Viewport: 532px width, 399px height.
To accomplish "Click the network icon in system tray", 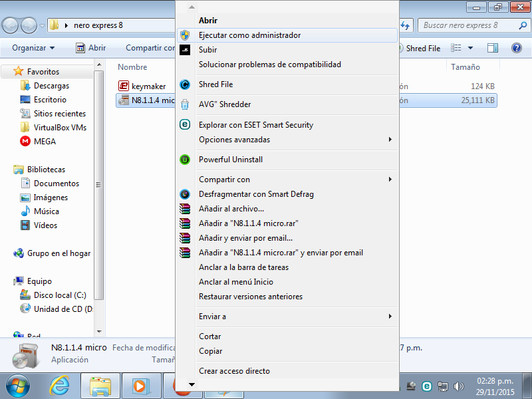I will tap(443, 386).
